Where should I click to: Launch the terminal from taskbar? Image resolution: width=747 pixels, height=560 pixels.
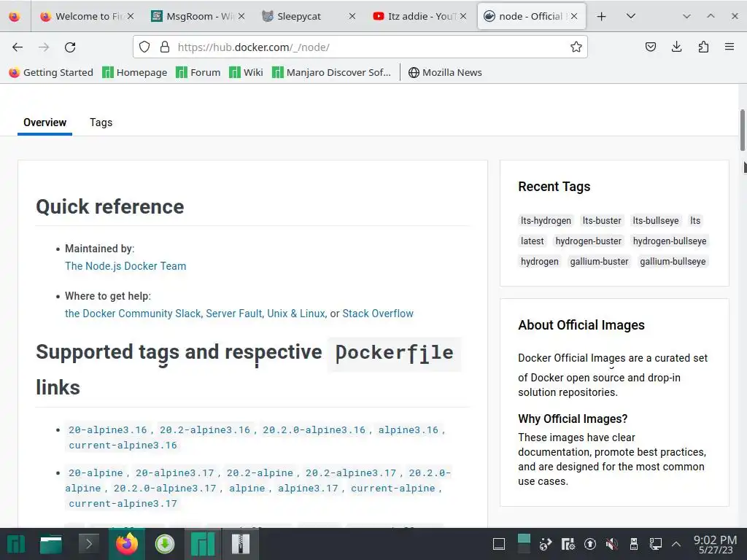[x=88, y=544]
